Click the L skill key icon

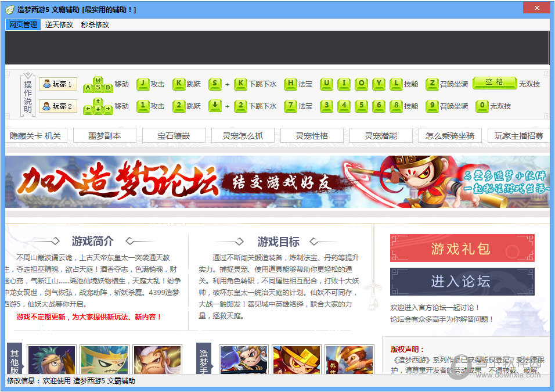click(396, 84)
